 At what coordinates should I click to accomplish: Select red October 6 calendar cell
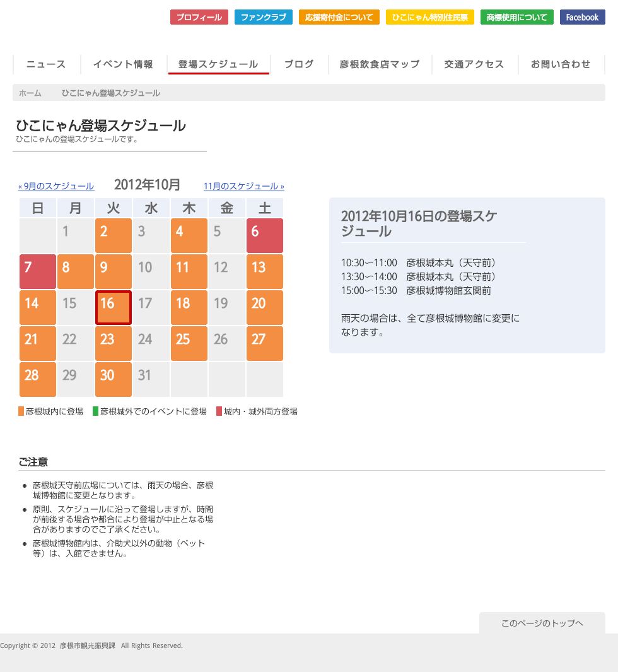[265, 235]
